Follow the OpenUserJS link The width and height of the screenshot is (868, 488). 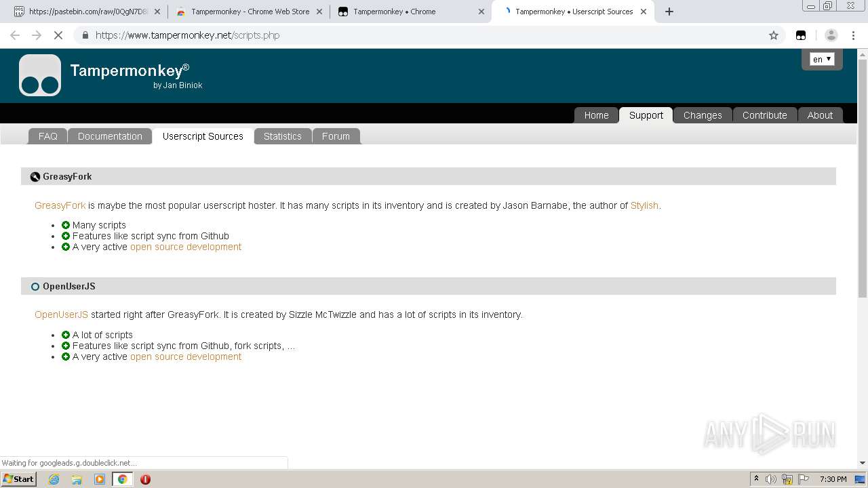tap(61, 314)
